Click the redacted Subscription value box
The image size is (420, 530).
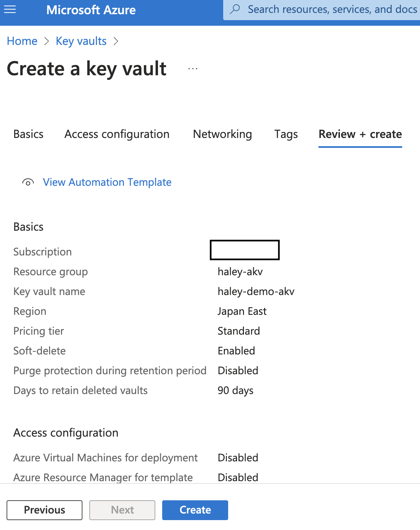pyautogui.click(x=244, y=250)
